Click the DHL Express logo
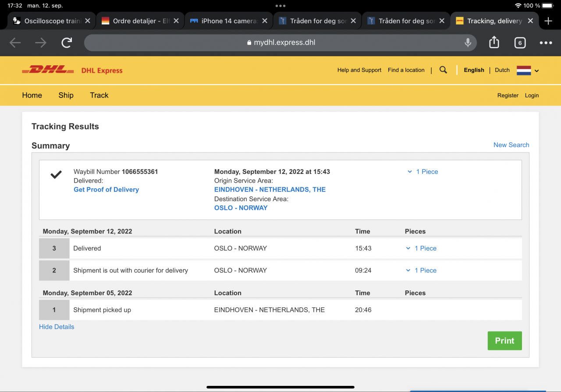Viewport: 561px width, 392px height. 72,70
